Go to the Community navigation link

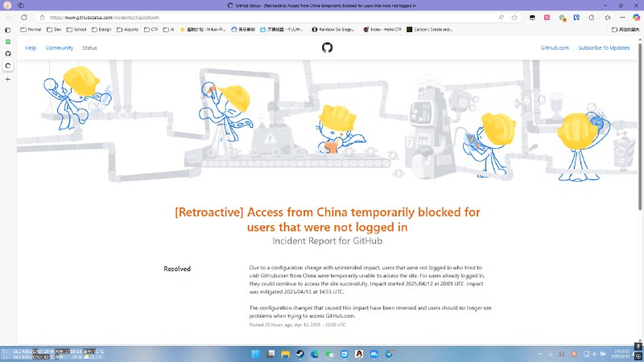[x=60, y=47]
